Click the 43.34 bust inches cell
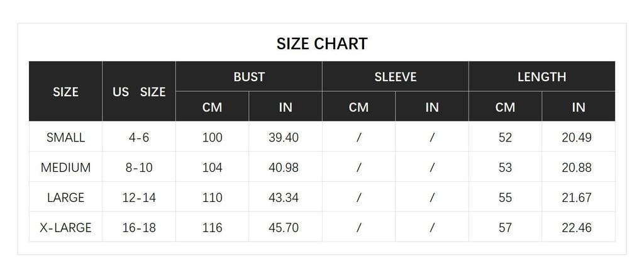644x273 pixels. [x=286, y=198]
